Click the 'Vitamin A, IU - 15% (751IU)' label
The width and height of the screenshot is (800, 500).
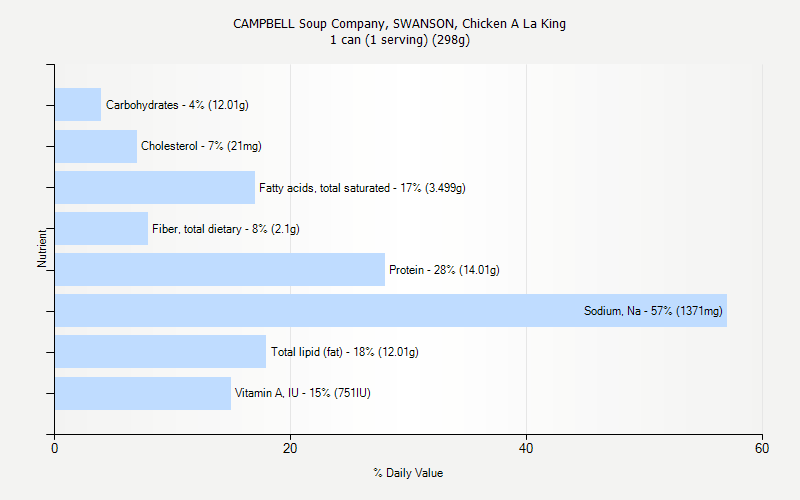[303, 393]
